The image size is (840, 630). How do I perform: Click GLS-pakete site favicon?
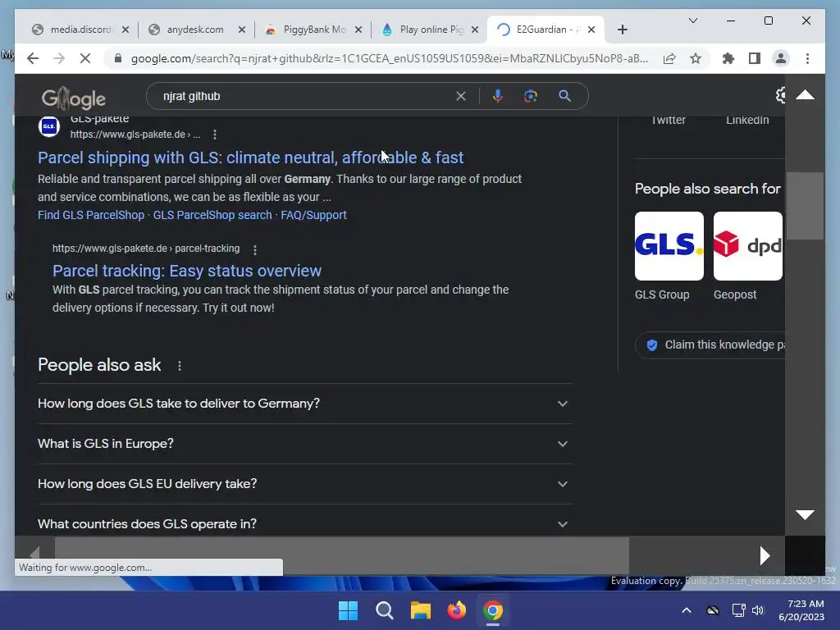48,126
